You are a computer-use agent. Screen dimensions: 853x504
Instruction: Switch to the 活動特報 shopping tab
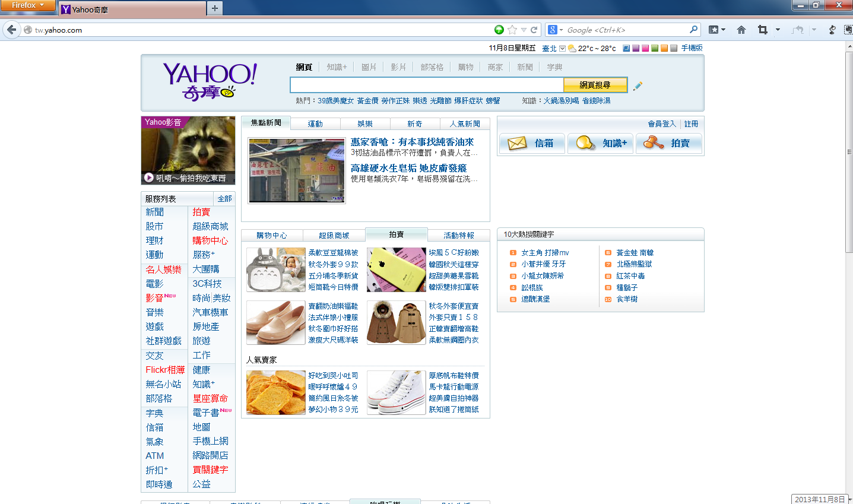click(459, 235)
